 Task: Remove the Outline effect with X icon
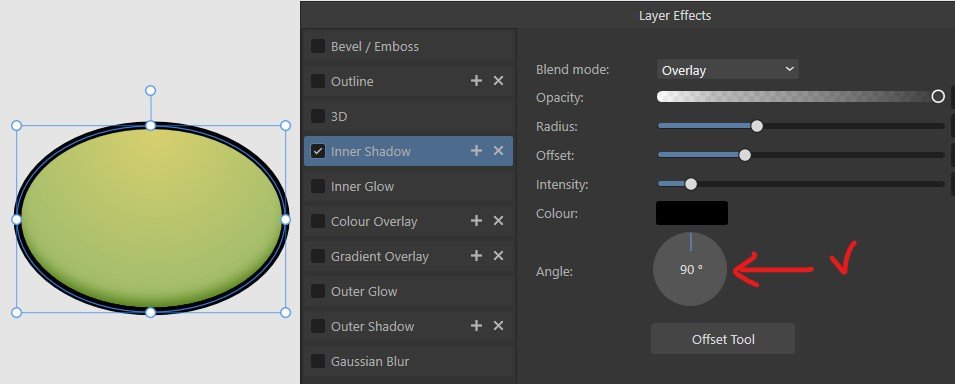(498, 81)
